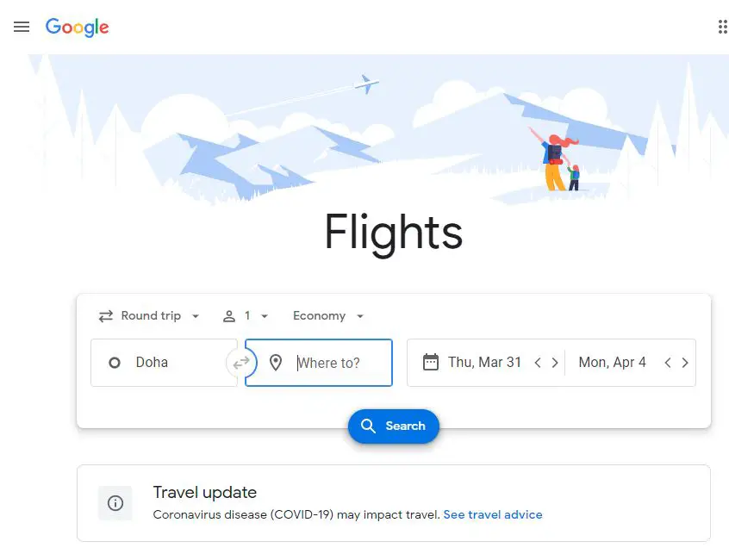The height and width of the screenshot is (560, 729).
Task: Open the Google apps grid
Action: [722, 27]
